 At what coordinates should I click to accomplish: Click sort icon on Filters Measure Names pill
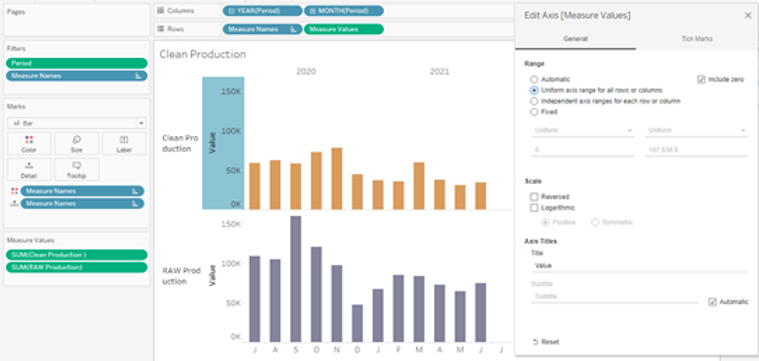pos(138,76)
